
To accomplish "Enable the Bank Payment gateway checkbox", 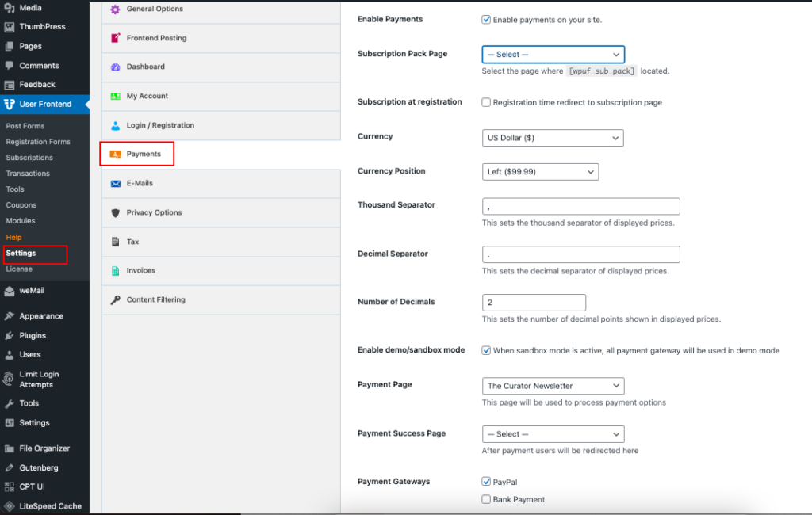I will click(x=486, y=499).
